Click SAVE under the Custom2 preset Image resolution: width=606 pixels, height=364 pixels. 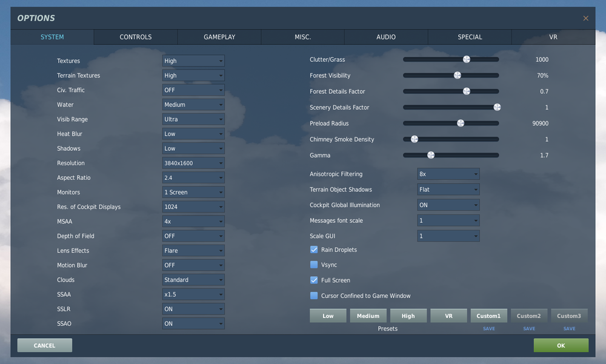coord(528,328)
